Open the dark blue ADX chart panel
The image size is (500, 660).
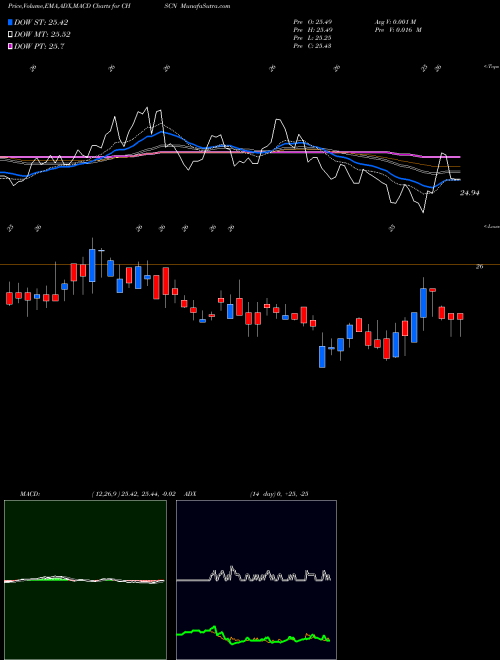[256, 580]
